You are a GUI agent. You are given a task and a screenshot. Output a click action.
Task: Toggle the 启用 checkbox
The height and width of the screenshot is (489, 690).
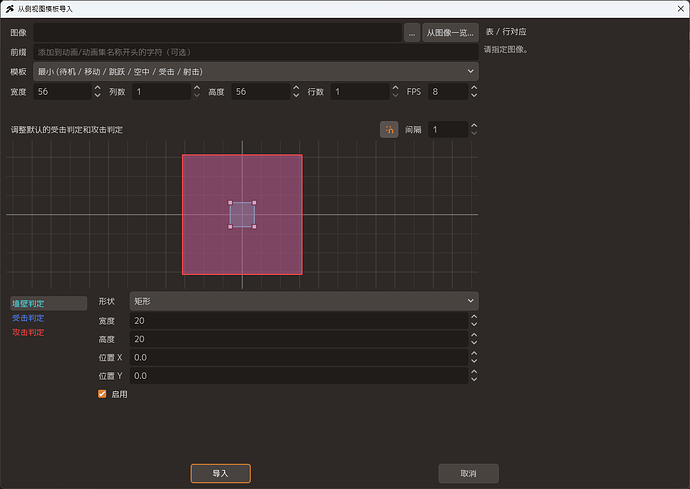tap(102, 394)
